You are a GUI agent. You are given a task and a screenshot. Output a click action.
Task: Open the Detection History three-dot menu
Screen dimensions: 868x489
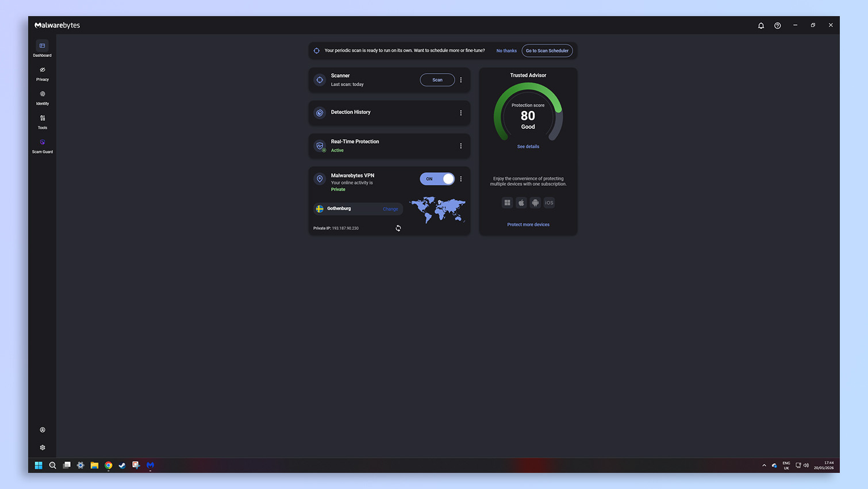(461, 113)
